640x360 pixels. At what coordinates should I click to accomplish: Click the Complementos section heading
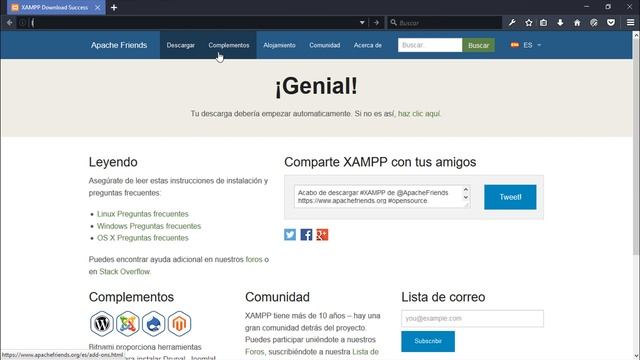(131, 297)
